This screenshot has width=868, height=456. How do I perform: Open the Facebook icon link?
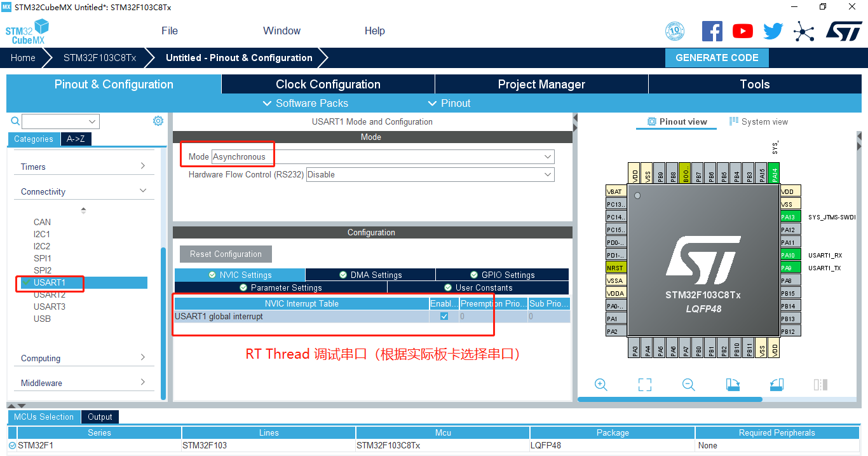point(712,31)
